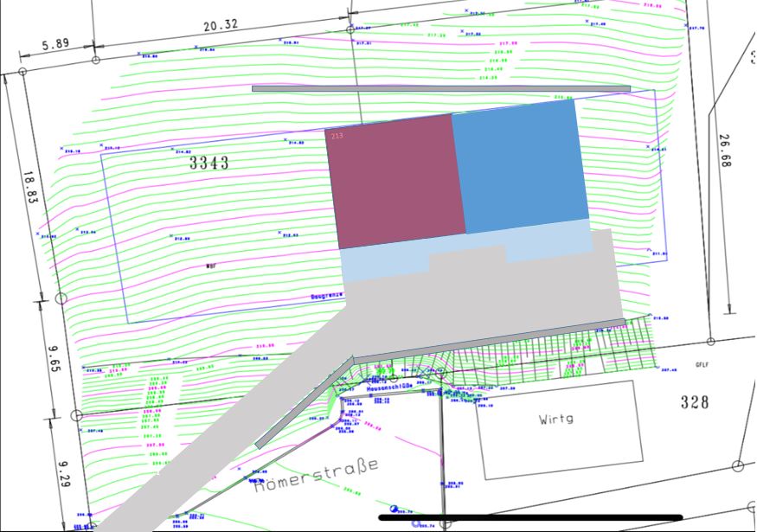Click the 9.29 dimension text
Image resolution: width=757 pixels, height=532 pixels.
tap(64, 473)
